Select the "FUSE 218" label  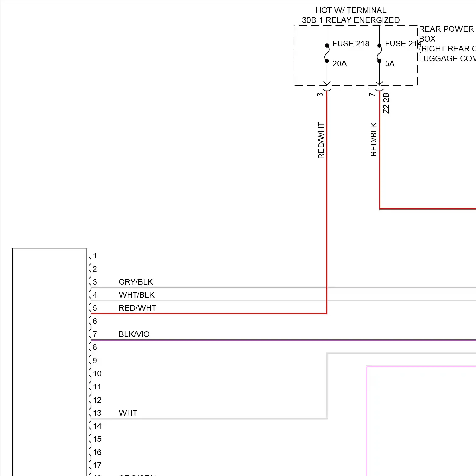[x=351, y=43]
